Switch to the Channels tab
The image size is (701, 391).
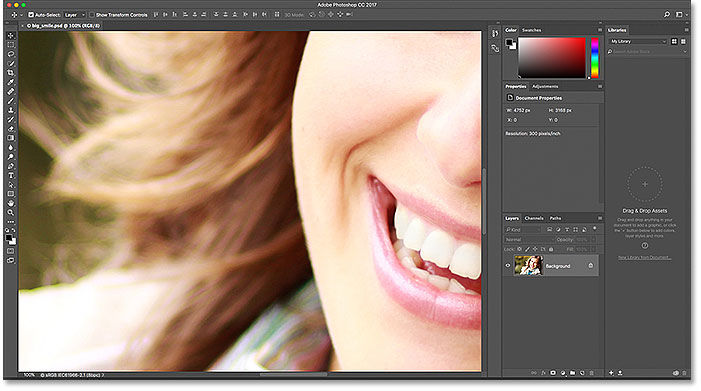(534, 218)
